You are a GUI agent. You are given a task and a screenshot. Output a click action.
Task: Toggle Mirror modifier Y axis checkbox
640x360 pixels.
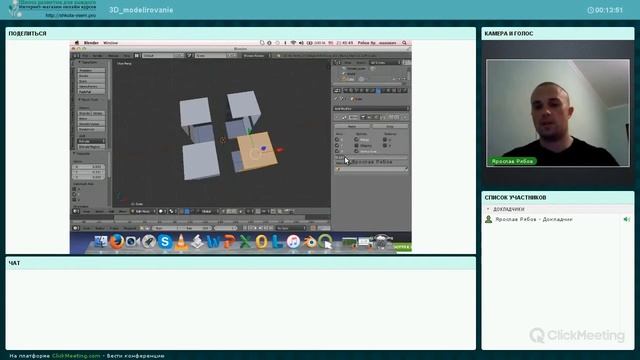[x=337, y=145]
